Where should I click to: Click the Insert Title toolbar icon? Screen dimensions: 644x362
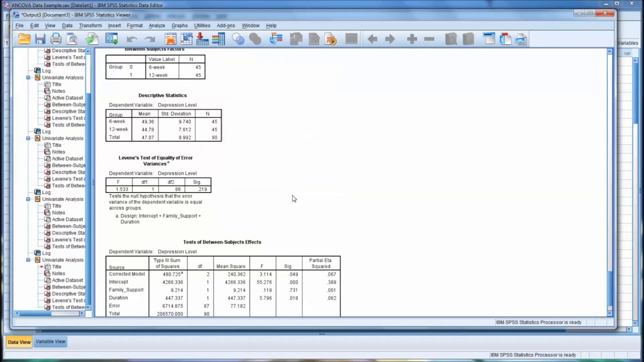(505, 39)
